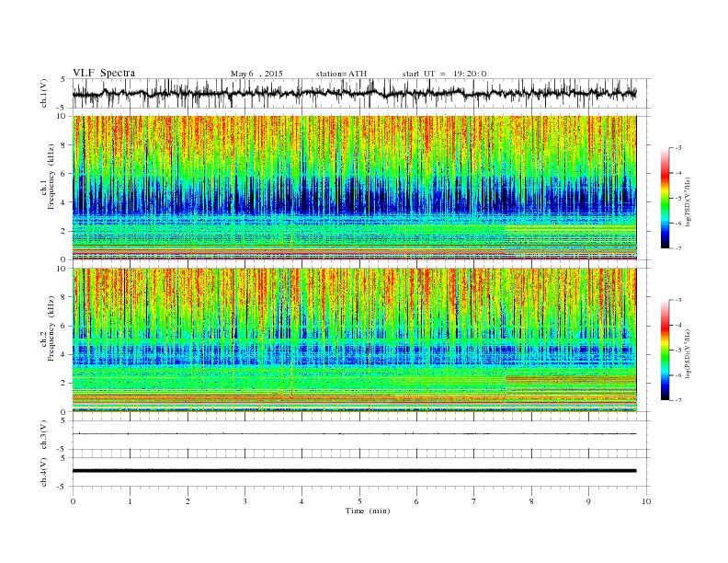Click time axis tick label "7"

[x=474, y=501]
